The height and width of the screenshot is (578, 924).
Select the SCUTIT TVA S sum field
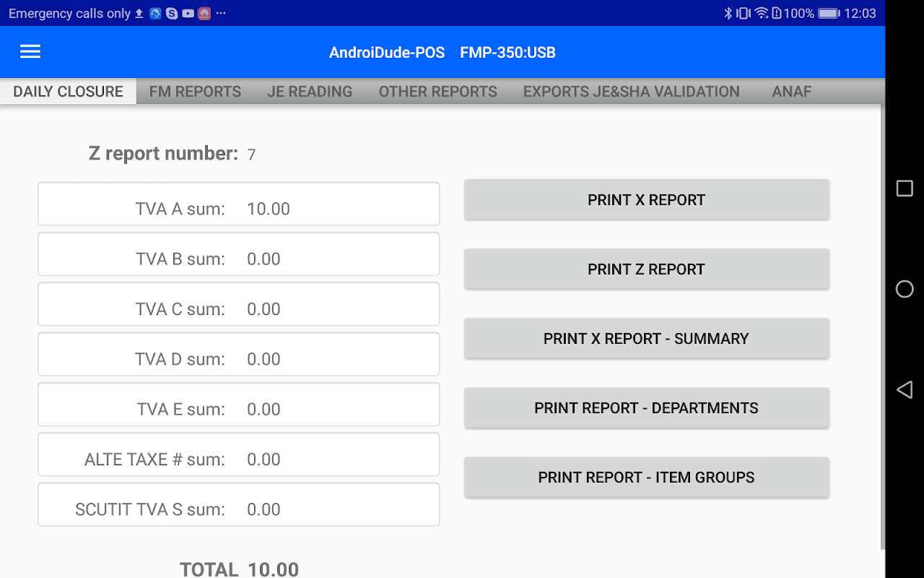[x=238, y=504]
